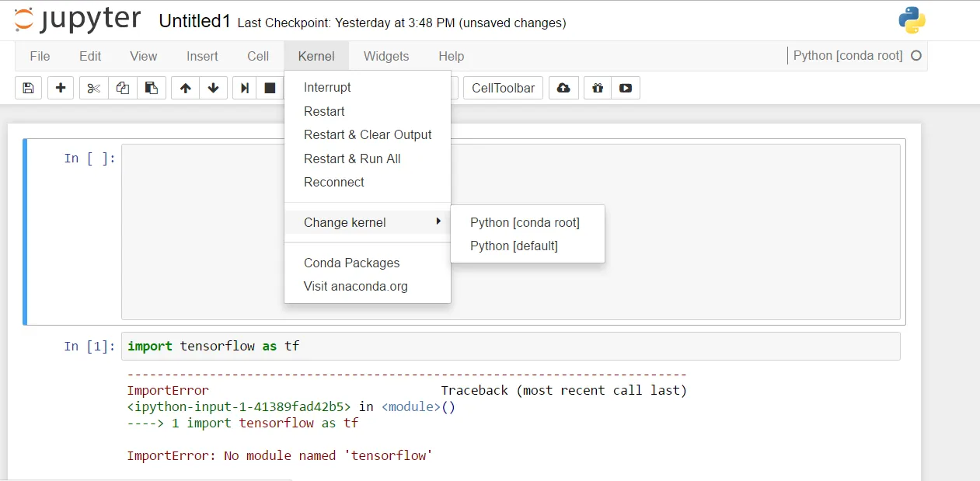The height and width of the screenshot is (481, 980).
Task: Stop the kernel with square icon
Action: point(270,88)
